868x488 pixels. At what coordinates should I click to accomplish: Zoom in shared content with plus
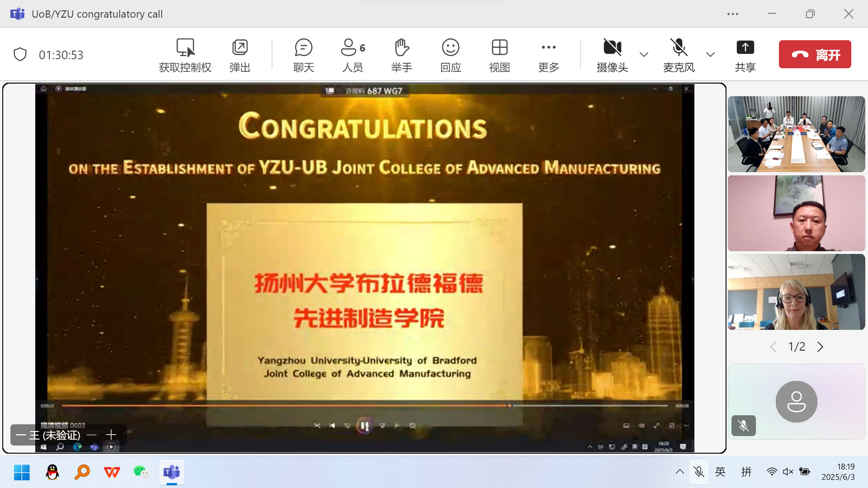[111, 435]
